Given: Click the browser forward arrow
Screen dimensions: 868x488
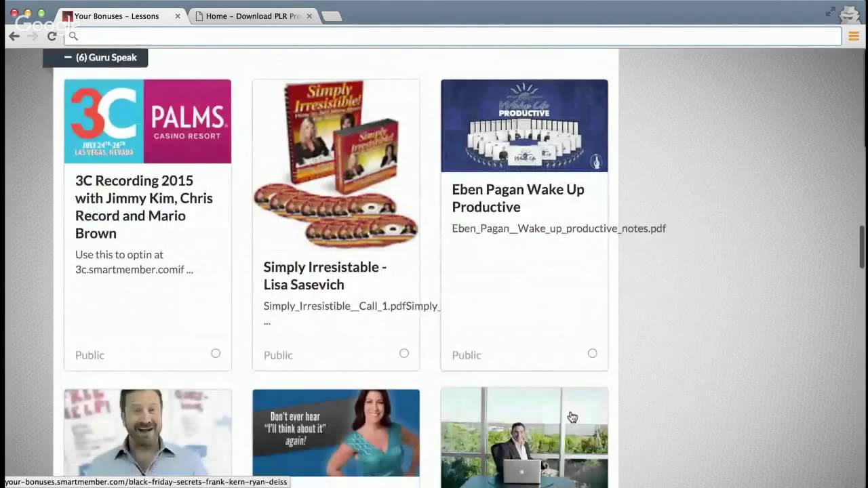Looking at the screenshot, I should point(33,36).
